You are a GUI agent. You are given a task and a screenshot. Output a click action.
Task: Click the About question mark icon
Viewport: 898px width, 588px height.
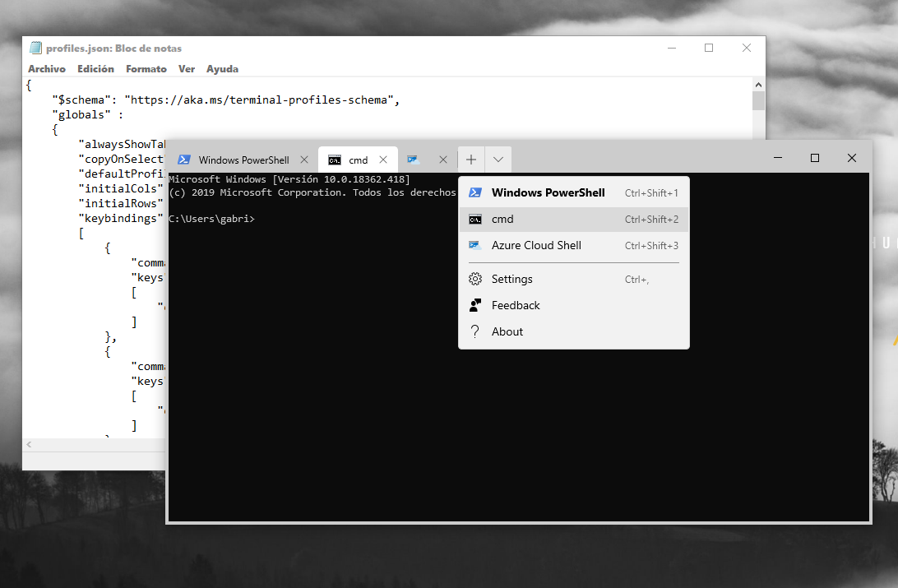(474, 331)
